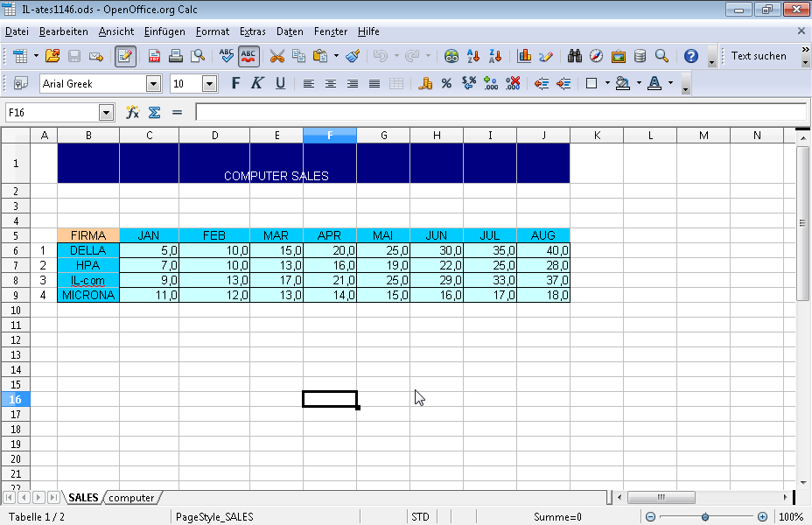Image resolution: width=812 pixels, height=525 pixels.
Task: Click the Sum sigma button
Action: 154,112
